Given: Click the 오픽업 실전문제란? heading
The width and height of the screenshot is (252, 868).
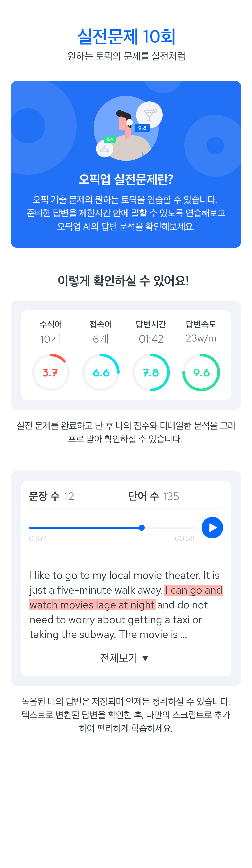Looking at the screenshot, I should [126, 179].
